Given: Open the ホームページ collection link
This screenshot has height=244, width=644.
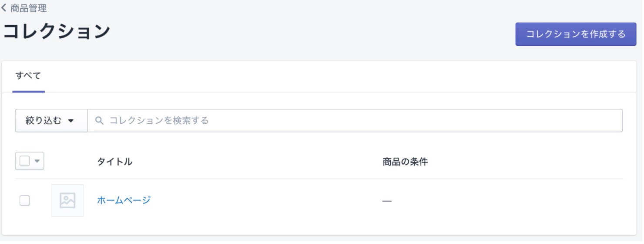Looking at the screenshot, I should point(124,200).
